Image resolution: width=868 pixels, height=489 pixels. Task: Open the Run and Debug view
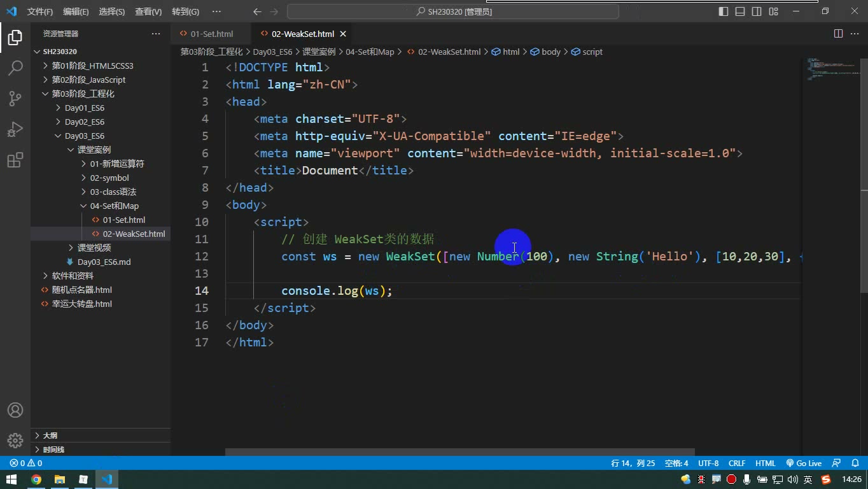click(15, 129)
